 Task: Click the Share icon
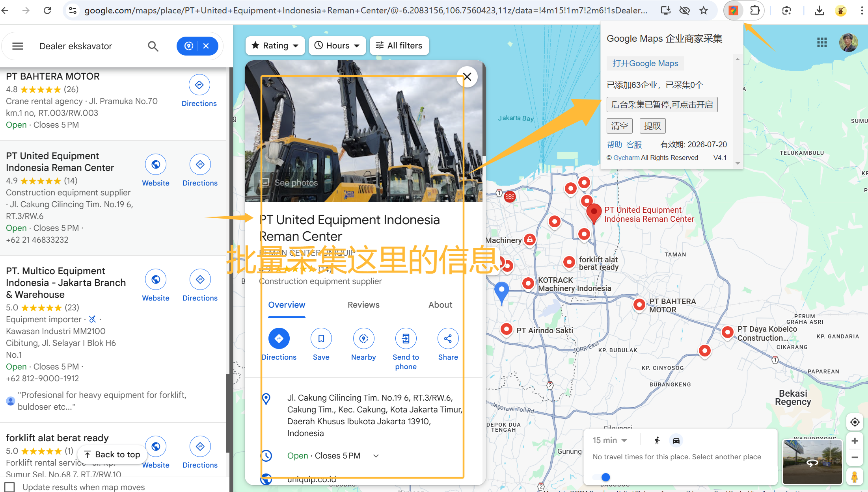[x=448, y=338]
